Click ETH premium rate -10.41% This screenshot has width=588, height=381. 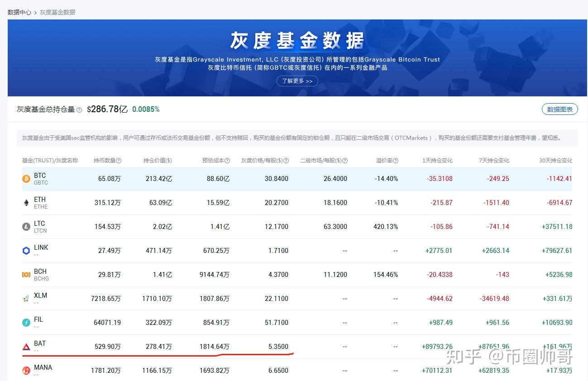click(x=386, y=203)
